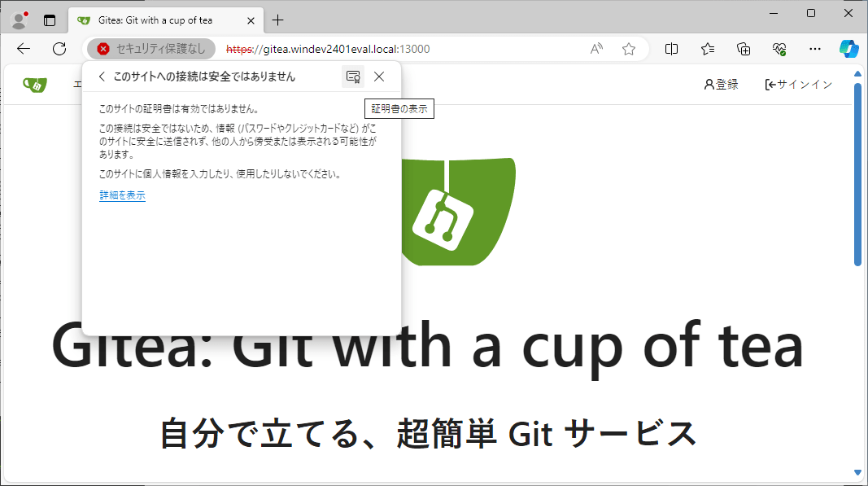Toggle add this page to favorites
Image resolution: width=868 pixels, height=486 pixels.
(x=628, y=49)
